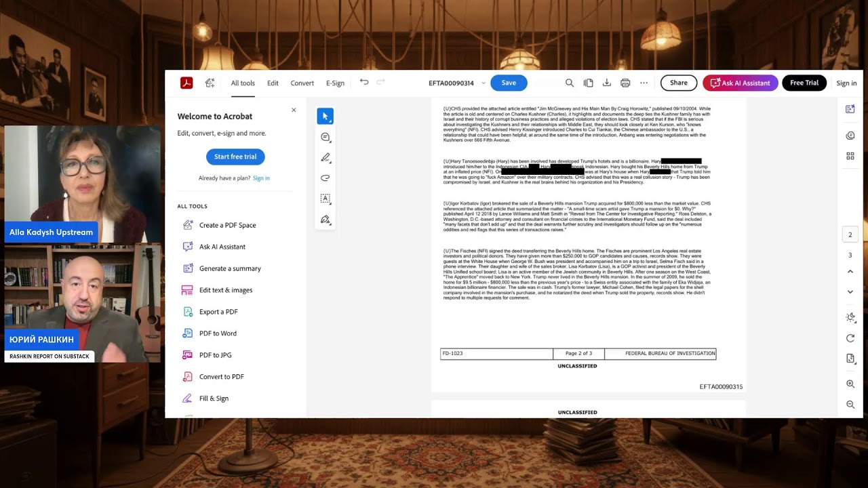Select the freehand draw tool

(x=325, y=178)
